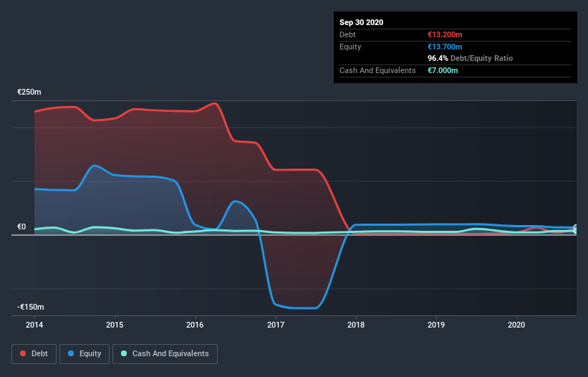Click the blue Equity legend dot
588x377 pixels.
(x=71, y=353)
